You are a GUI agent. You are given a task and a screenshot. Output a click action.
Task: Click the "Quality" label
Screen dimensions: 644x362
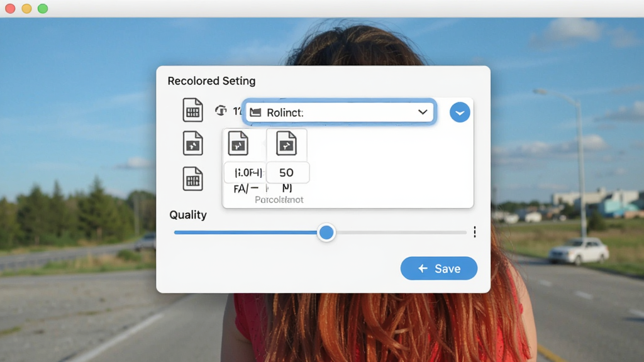[188, 215]
